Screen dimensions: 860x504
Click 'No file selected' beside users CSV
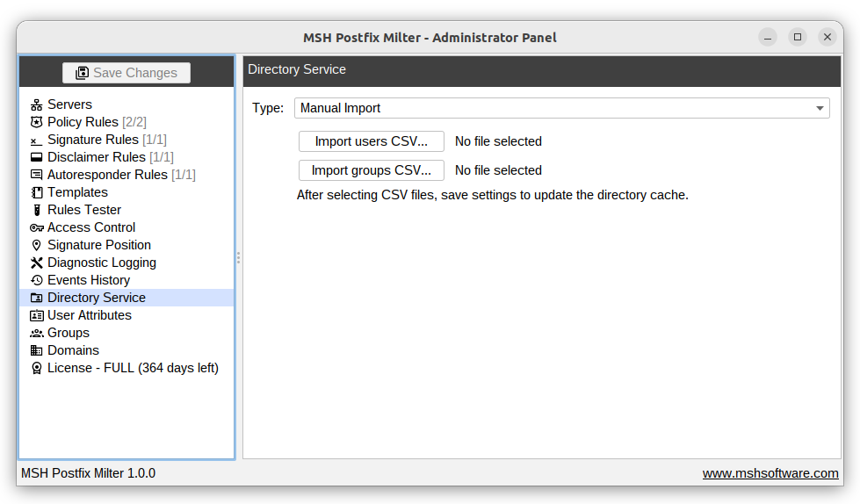(498, 141)
